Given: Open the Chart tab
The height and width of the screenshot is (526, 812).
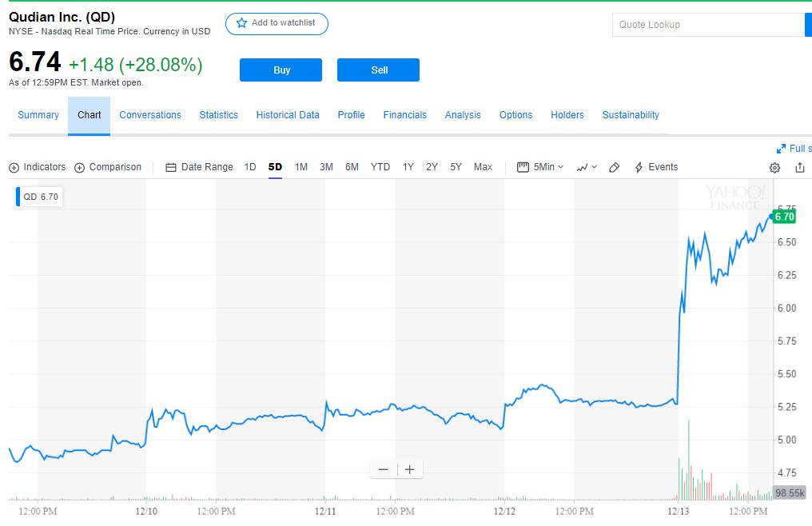Looking at the screenshot, I should coord(89,115).
